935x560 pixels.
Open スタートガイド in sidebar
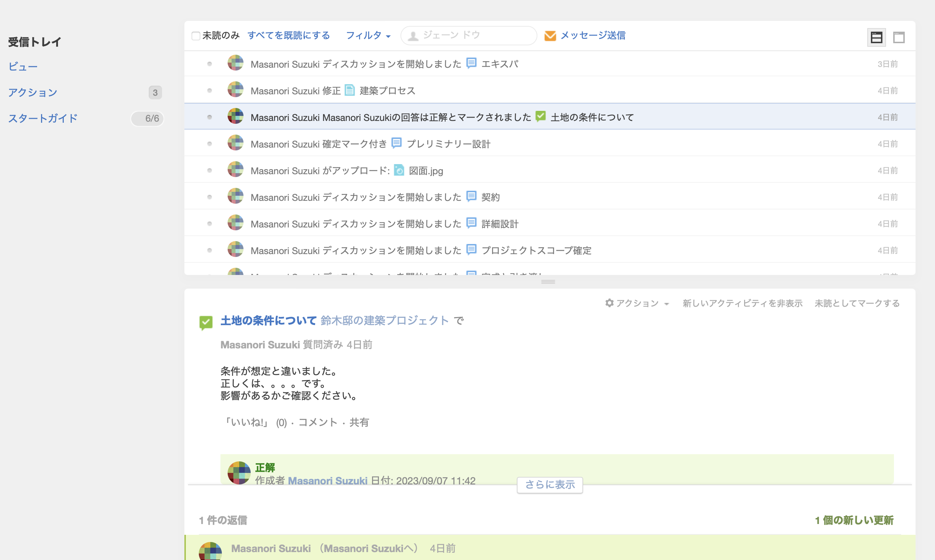tap(42, 118)
